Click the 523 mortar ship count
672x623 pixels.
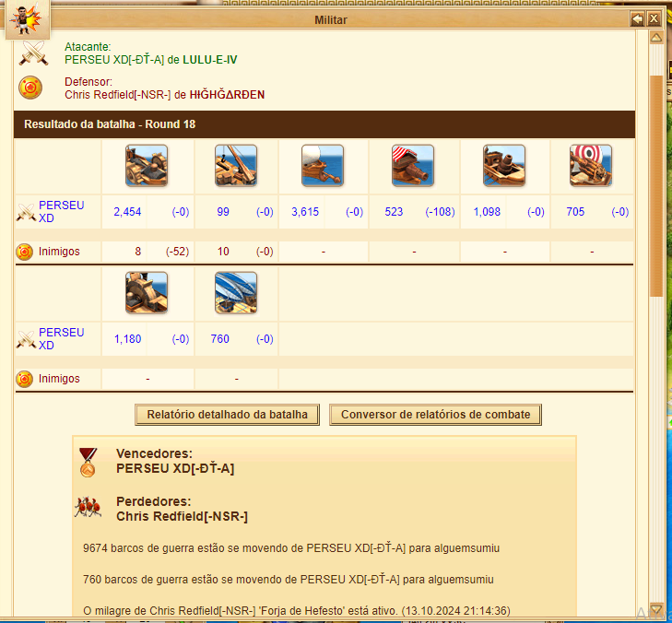(x=394, y=212)
